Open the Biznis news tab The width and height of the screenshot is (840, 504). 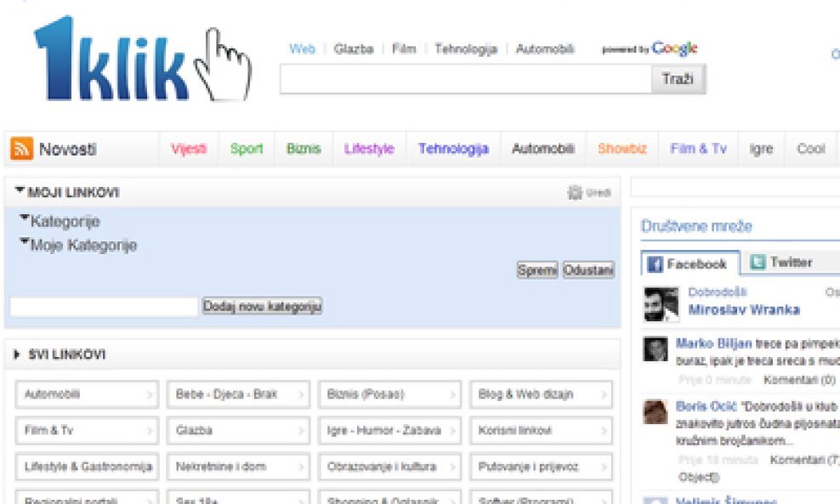[x=304, y=149]
